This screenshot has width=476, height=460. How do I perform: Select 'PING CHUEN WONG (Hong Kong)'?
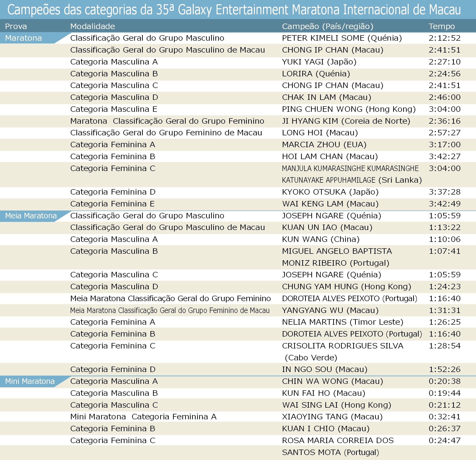pos(349,109)
